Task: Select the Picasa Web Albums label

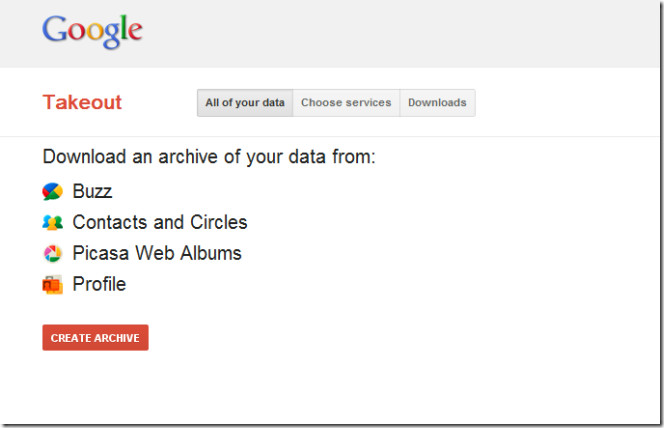Action: pos(157,253)
